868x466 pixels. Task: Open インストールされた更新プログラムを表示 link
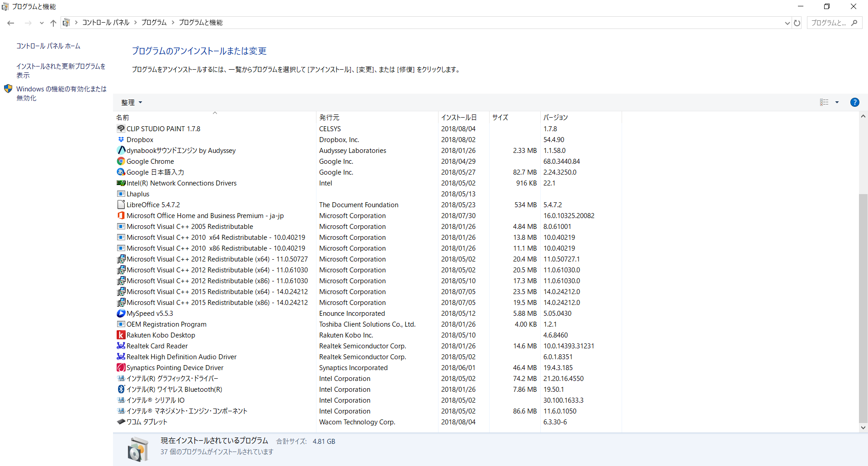[x=61, y=71]
